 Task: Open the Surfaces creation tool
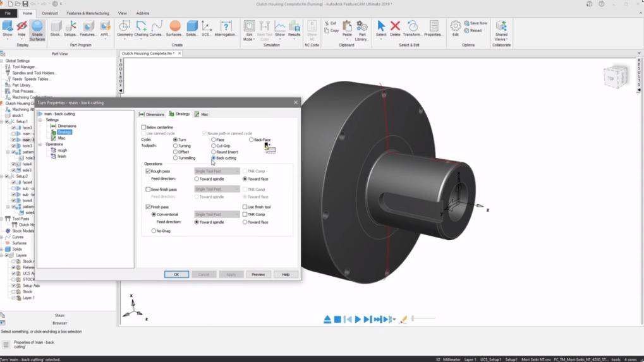[174, 28]
